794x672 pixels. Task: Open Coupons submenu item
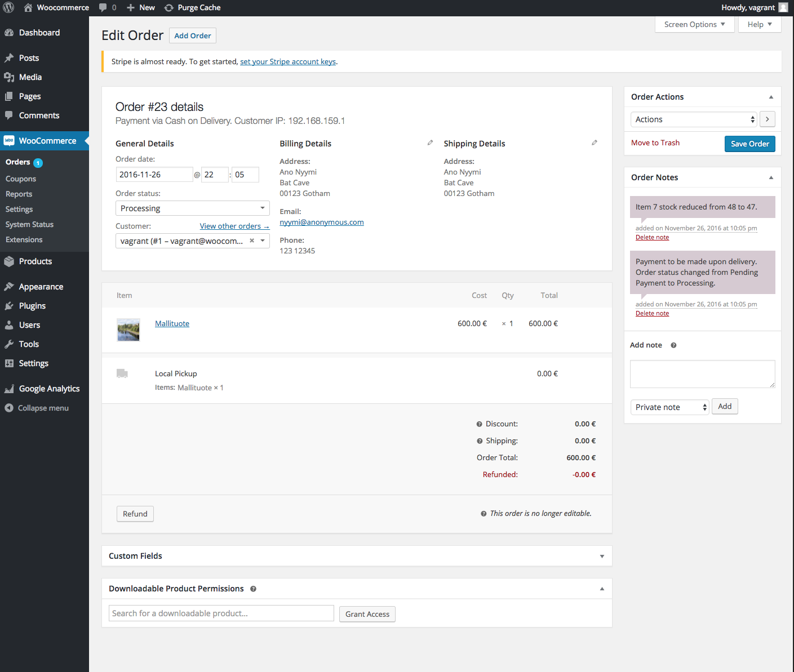tap(21, 179)
